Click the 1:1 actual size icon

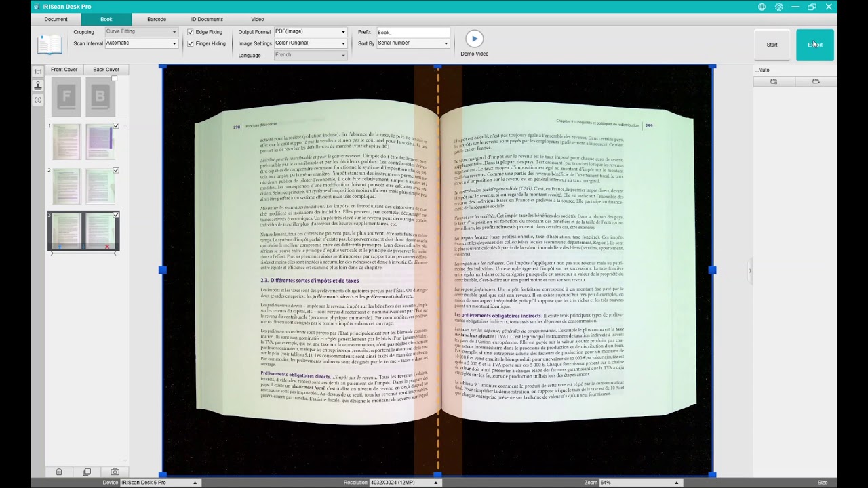[x=38, y=71]
